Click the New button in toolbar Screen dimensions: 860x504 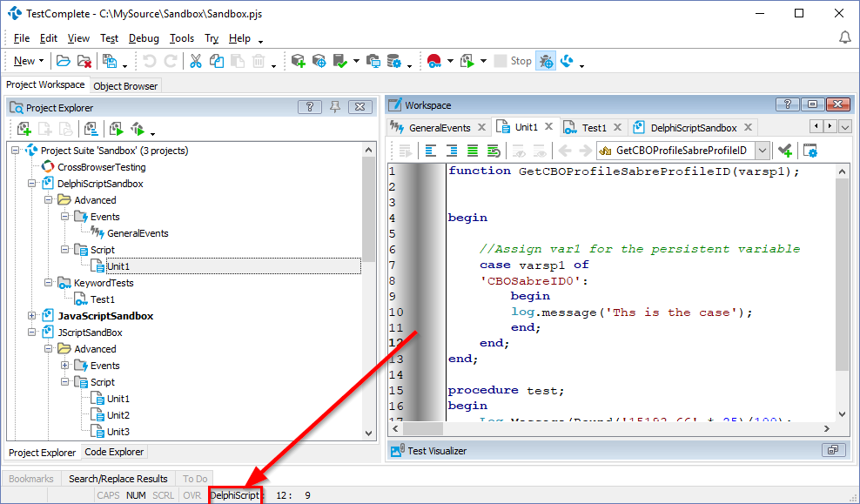point(24,61)
